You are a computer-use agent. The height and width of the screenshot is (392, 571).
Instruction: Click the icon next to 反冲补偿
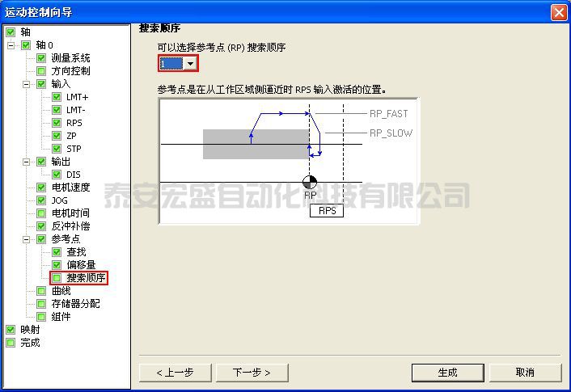tap(41, 226)
